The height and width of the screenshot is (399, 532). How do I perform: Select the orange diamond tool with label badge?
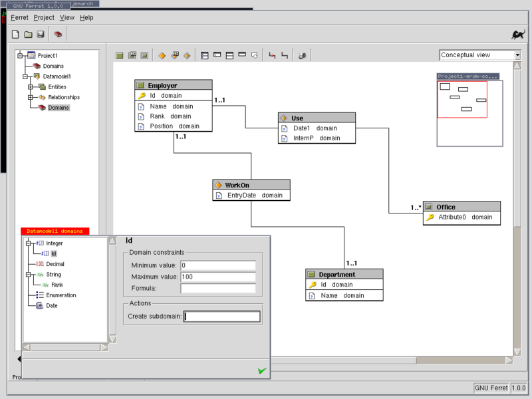[x=175, y=55]
